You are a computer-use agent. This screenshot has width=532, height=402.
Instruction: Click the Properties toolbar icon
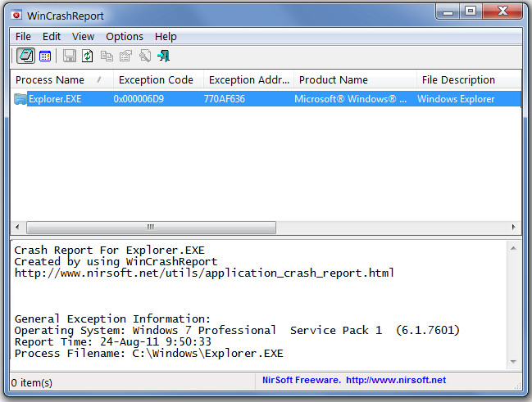point(126,56)
